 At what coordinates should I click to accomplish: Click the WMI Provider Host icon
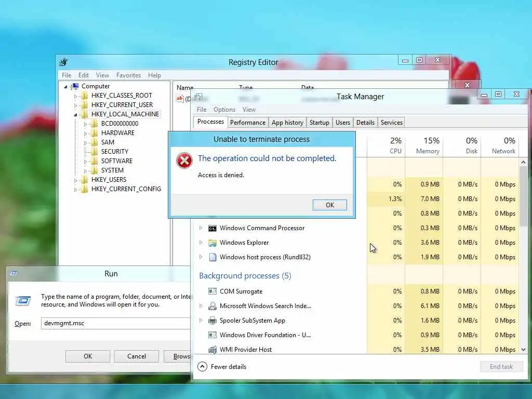[212, 350]
